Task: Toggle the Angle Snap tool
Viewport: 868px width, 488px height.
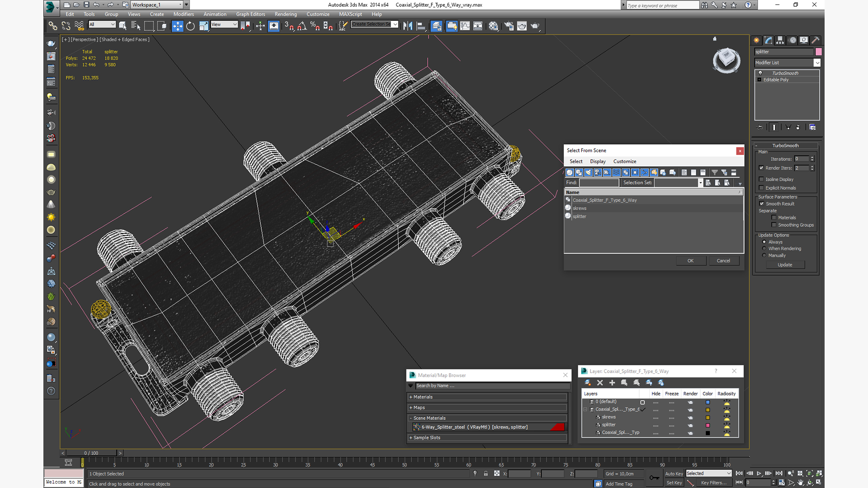Action: [x=302, y=26]
